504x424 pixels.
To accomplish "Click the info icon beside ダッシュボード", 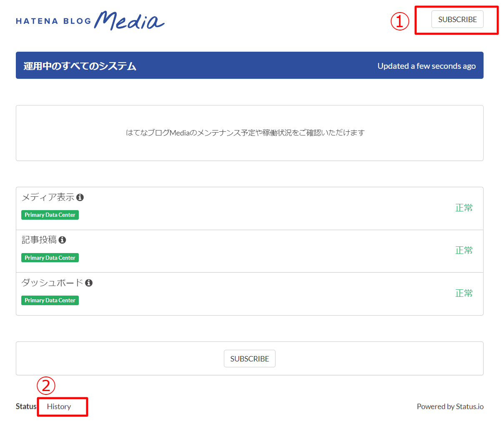I will click(x=89, y=283).
